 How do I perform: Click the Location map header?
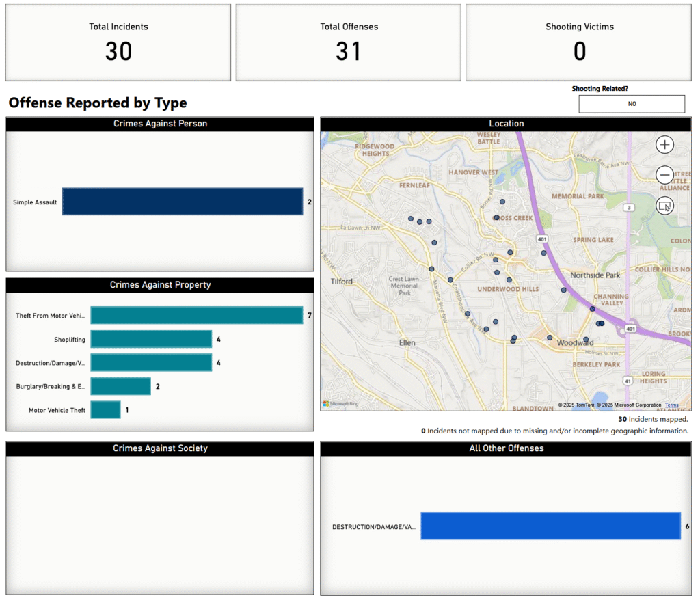506,124
